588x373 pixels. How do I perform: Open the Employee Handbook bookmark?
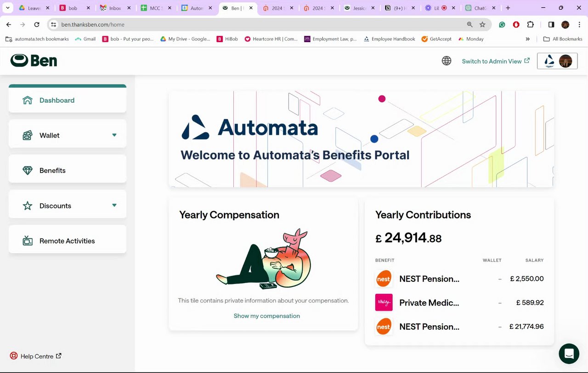coord(389,39)
